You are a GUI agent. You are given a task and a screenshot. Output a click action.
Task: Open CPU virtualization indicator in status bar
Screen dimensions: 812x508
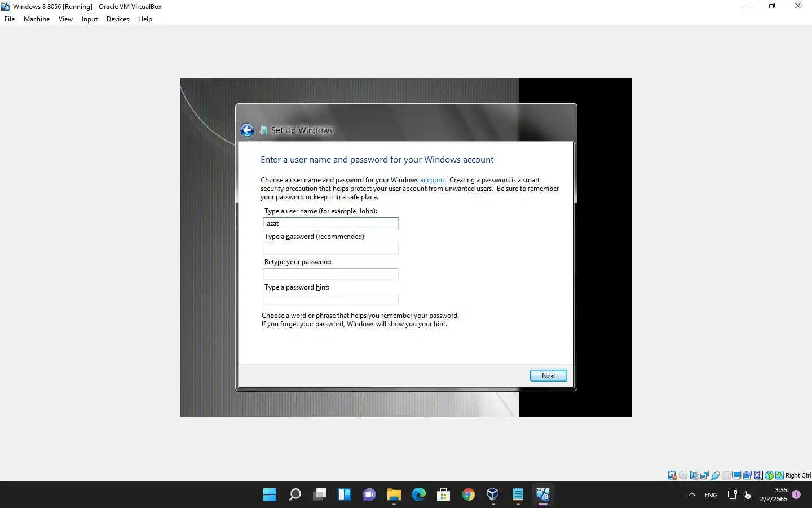pyautogui.click(x=758, y=475)
